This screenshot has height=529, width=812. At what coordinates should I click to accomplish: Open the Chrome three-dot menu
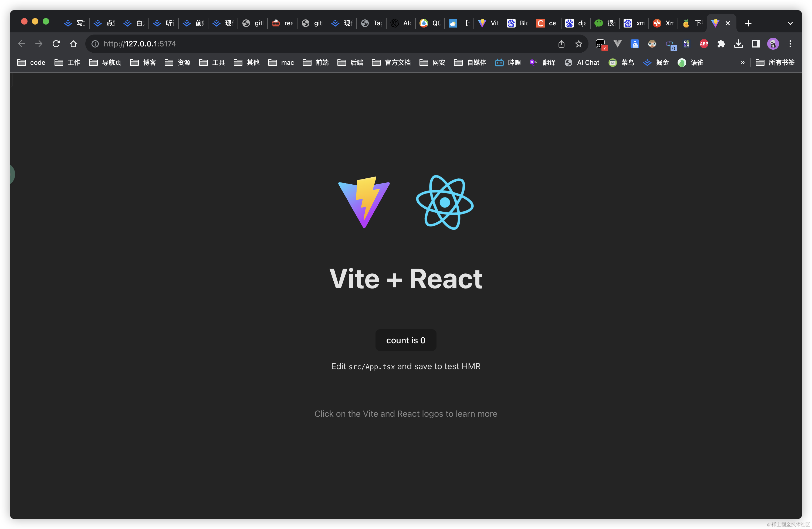tap(790, 44)
